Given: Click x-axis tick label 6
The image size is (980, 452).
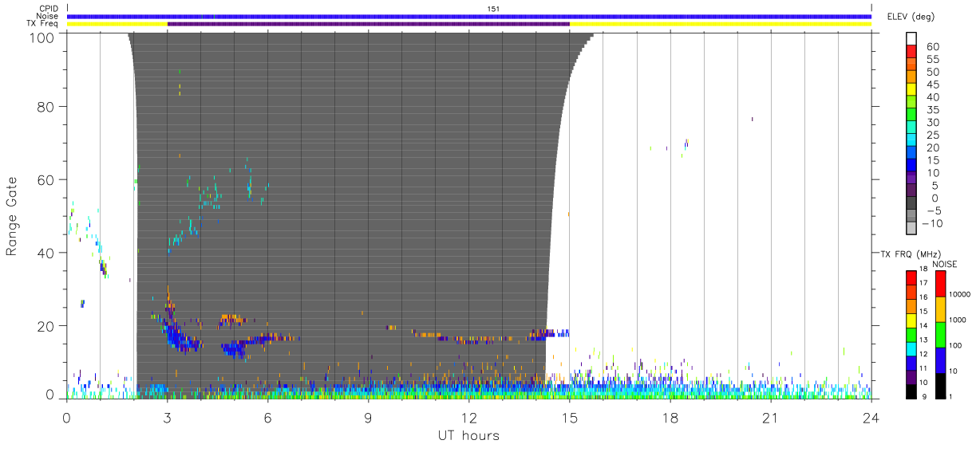Looking at the screenshot, I should pyautogui.click(x=267, y=418).
